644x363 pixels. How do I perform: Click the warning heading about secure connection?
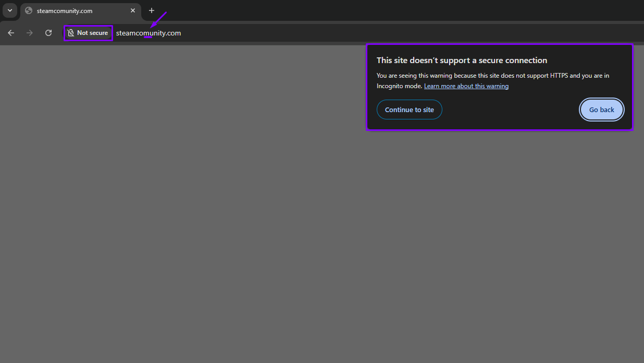click(462, 60)
